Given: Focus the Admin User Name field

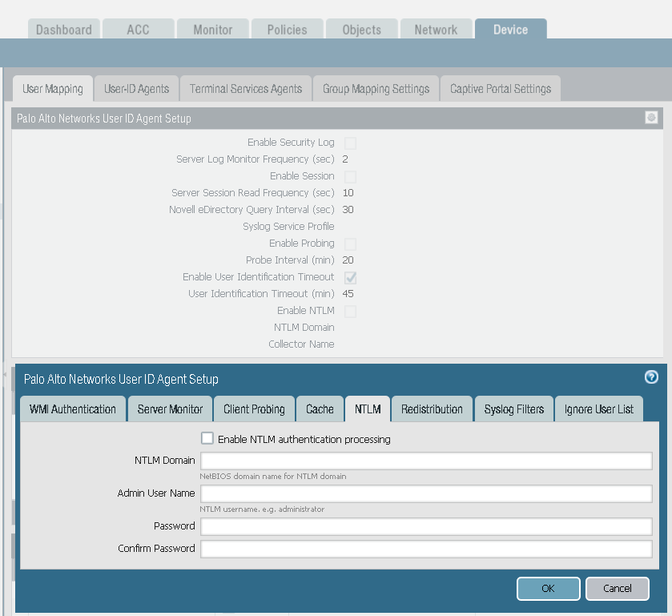Looking at the screenshot, I should (x=426, y=493).
